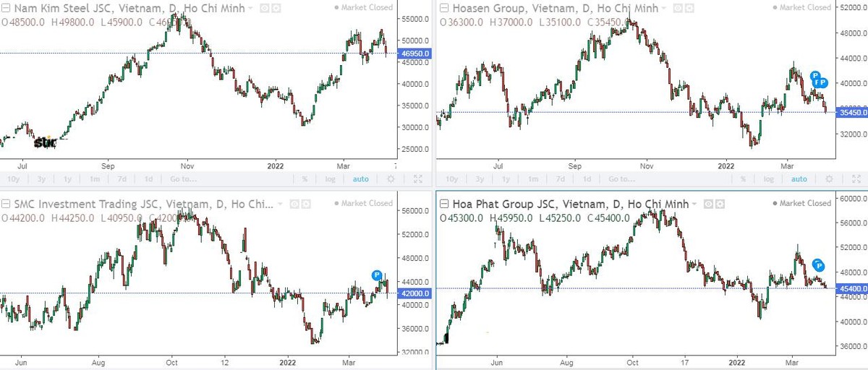Viewport: 868px width, 370px height.
Task: Collapse the Nam Kim Steel legend box
Action: [5, 8]
